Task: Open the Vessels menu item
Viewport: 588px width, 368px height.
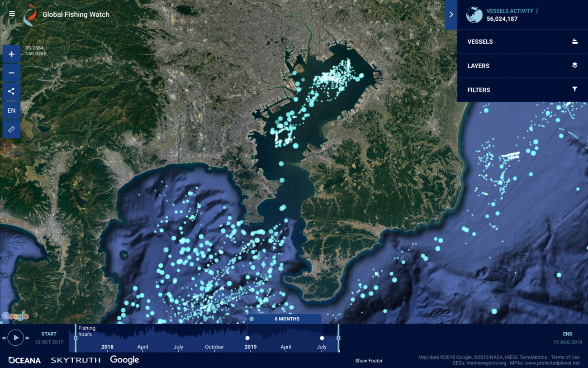Action: pyautogui.click(x=522, y=42)
